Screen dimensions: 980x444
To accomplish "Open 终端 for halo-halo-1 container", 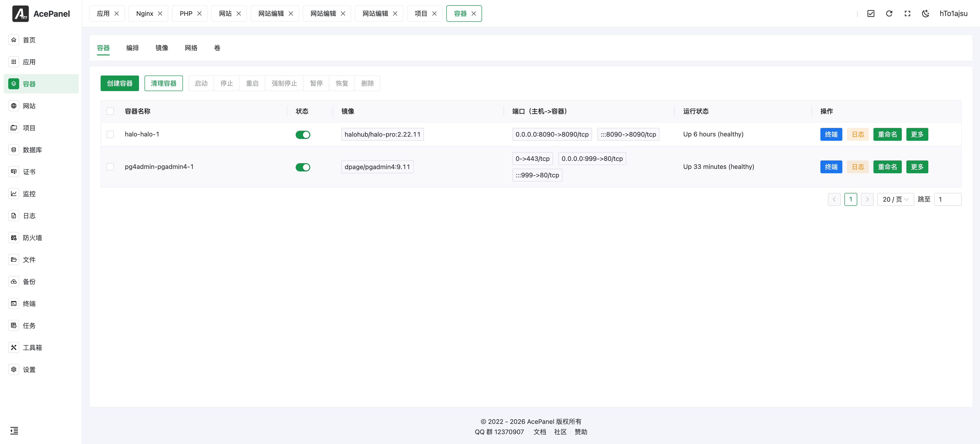I will pyautogui.click(x=831, y=134).
